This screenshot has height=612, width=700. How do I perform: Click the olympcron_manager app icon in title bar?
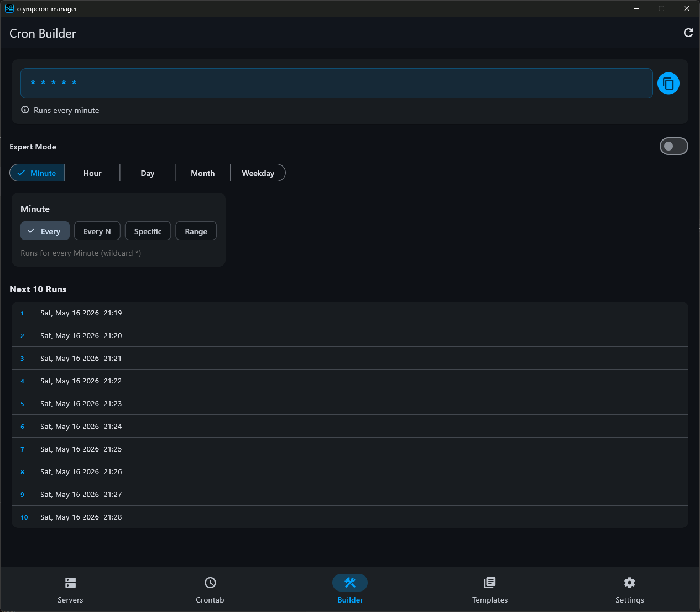click(x=9, y=8)
